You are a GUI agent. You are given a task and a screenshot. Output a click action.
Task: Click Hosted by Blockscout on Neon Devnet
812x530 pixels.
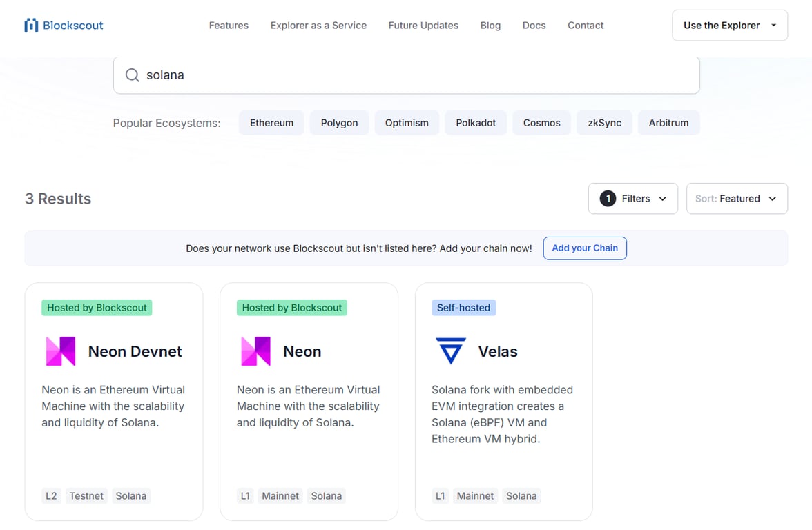click(x=97, y=308)
